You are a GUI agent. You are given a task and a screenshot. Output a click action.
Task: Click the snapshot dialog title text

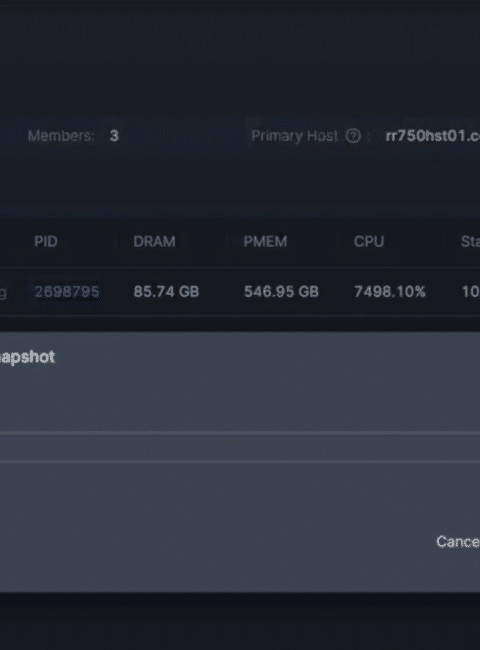point(27,357)
